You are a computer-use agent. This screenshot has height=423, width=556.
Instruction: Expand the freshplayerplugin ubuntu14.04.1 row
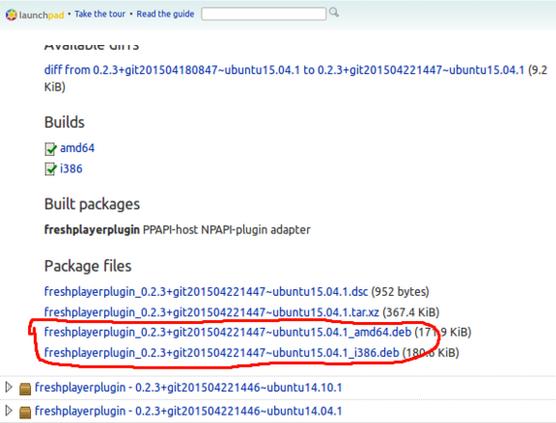9,411
